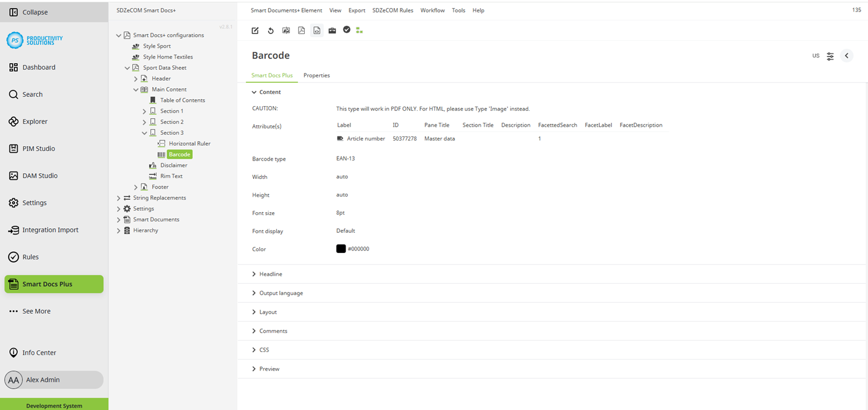
Task: Open the Workflow menu
Action: (432, 10)
